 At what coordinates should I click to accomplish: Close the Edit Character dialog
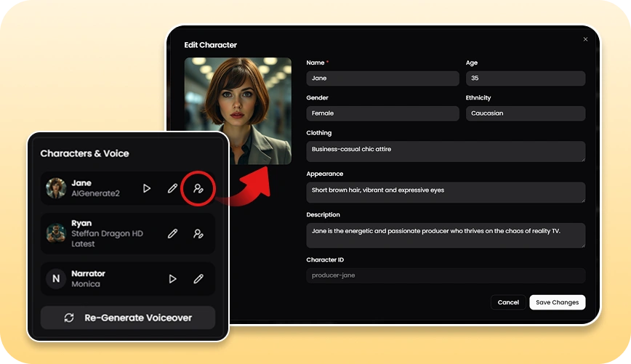tap(585, 40)
